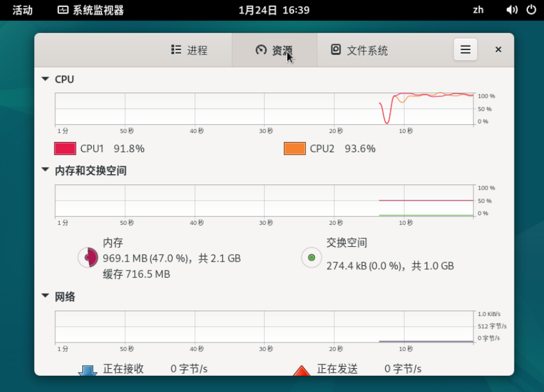Click the CPU section heading text
This screenshot has height=392, width=544.
click(x=64, y=79)
